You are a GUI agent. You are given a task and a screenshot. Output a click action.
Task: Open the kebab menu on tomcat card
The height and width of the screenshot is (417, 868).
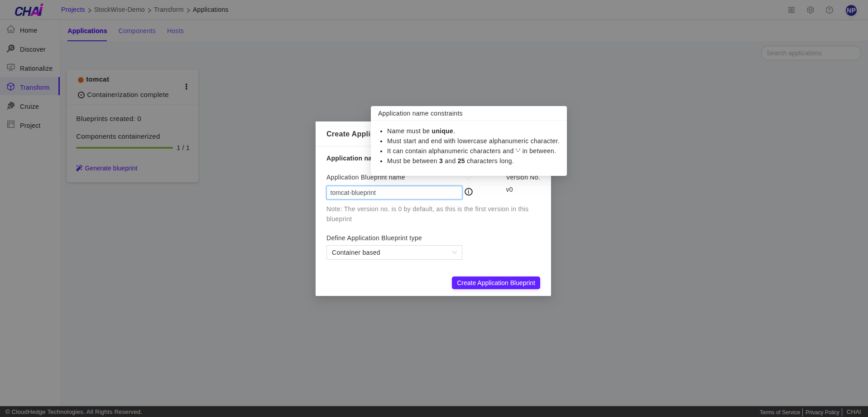click(x=186, y=87)
